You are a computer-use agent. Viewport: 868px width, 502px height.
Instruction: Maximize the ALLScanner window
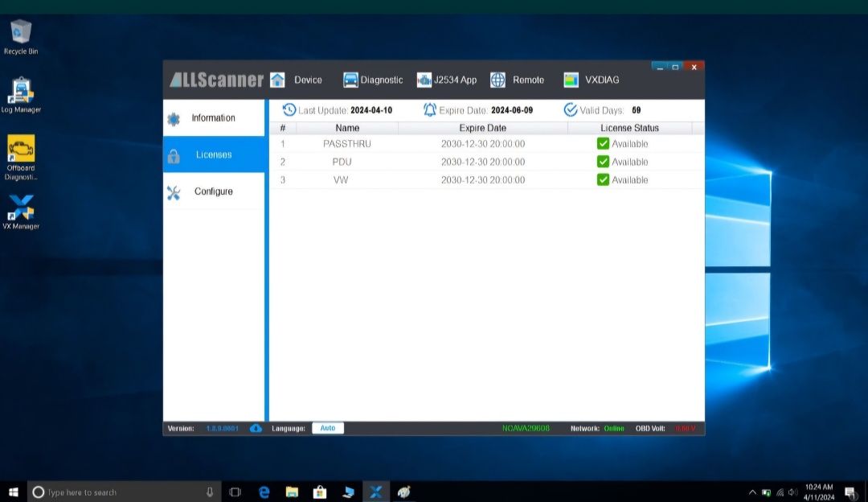[x=675, y=67]
